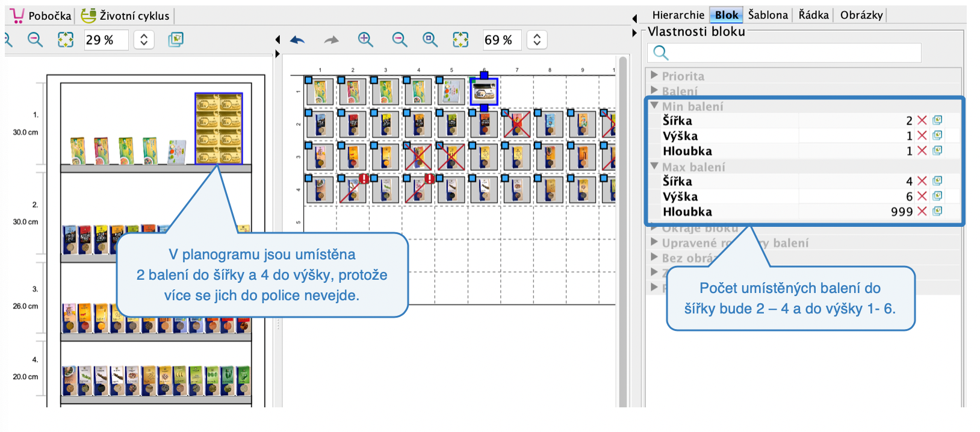
Task: Open the Pobočka tab with cart icon
Action: point(41,16)
